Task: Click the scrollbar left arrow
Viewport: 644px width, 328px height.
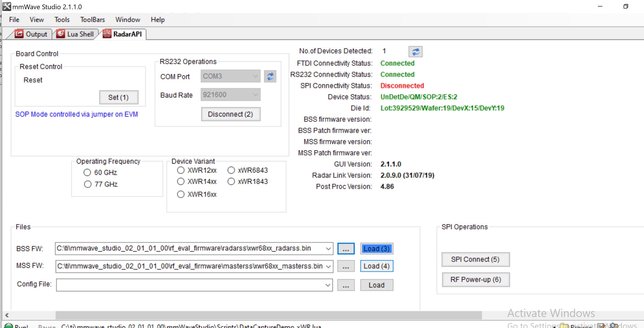Action: coord(7,315)
